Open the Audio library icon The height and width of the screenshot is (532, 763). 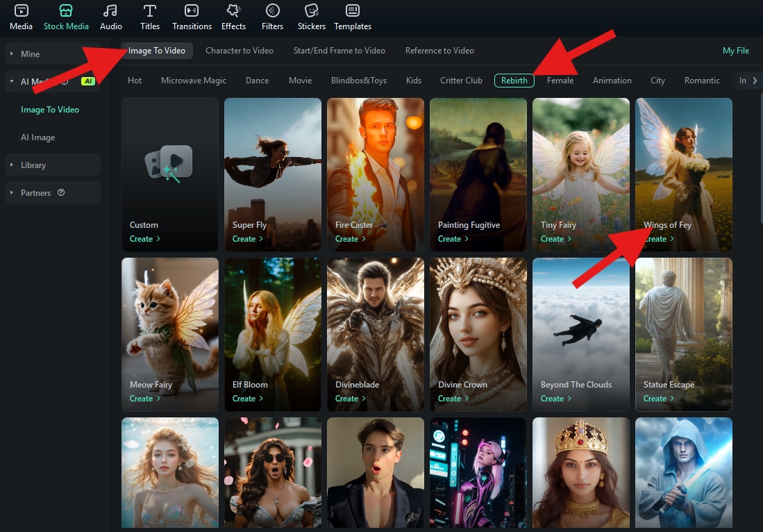(x=110, y=10)
